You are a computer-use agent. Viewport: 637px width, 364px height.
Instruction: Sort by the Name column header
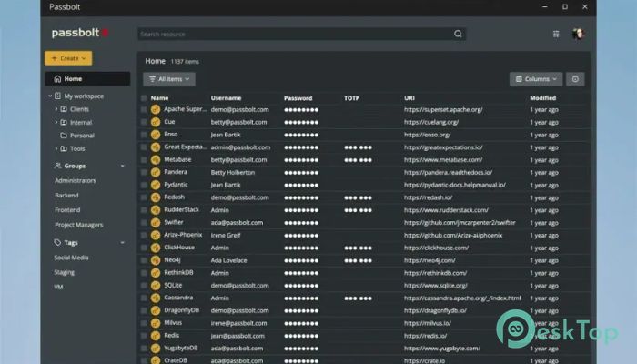click(x=159, y=98)
